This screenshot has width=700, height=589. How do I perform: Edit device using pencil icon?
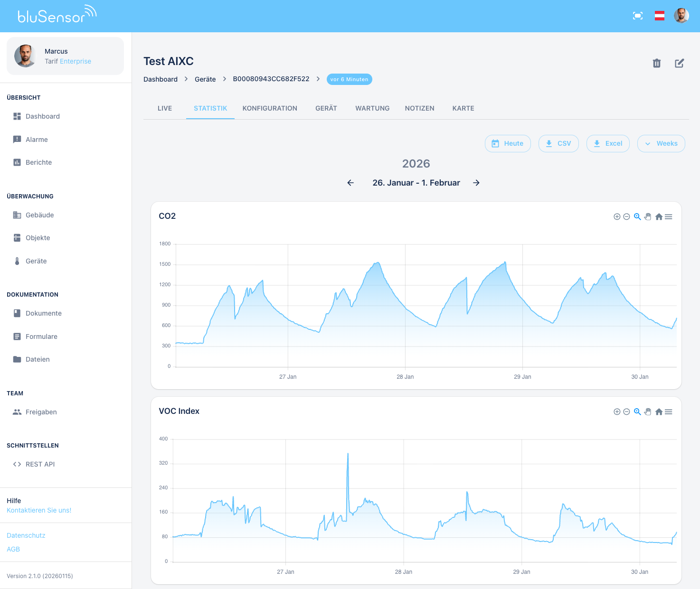coord(679,63)
